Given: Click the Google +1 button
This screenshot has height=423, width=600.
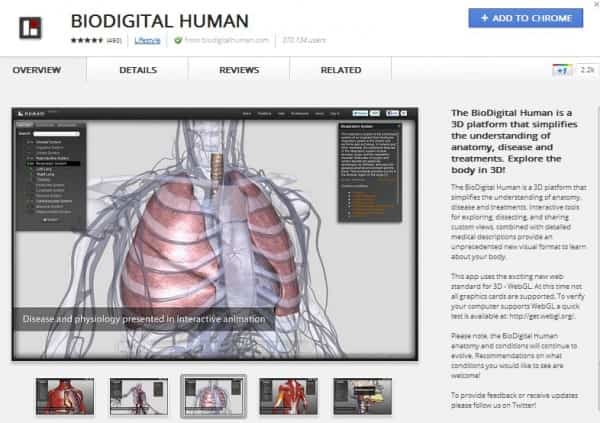Looking at the screenshot, I should (x=561, y=72).
